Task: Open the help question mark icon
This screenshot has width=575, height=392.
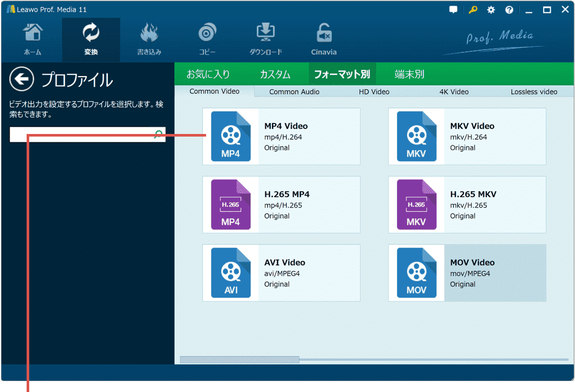Action: coord(509,10)
